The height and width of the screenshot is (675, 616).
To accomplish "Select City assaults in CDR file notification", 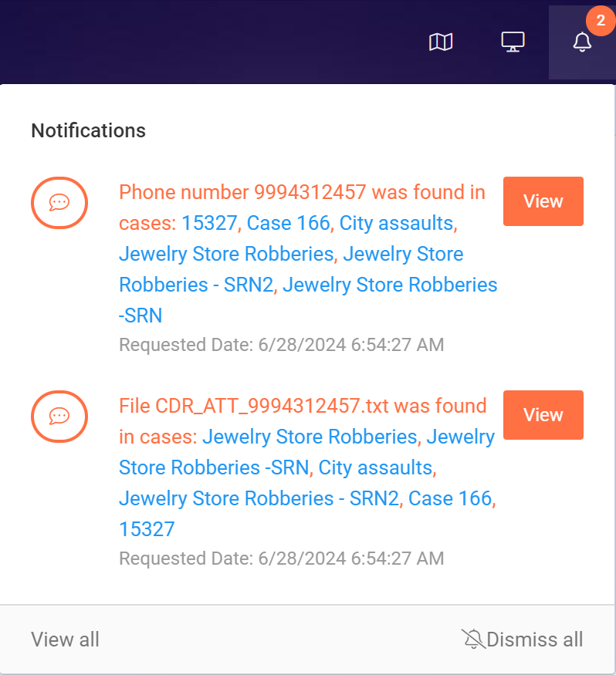I will (x=375, y=467).
